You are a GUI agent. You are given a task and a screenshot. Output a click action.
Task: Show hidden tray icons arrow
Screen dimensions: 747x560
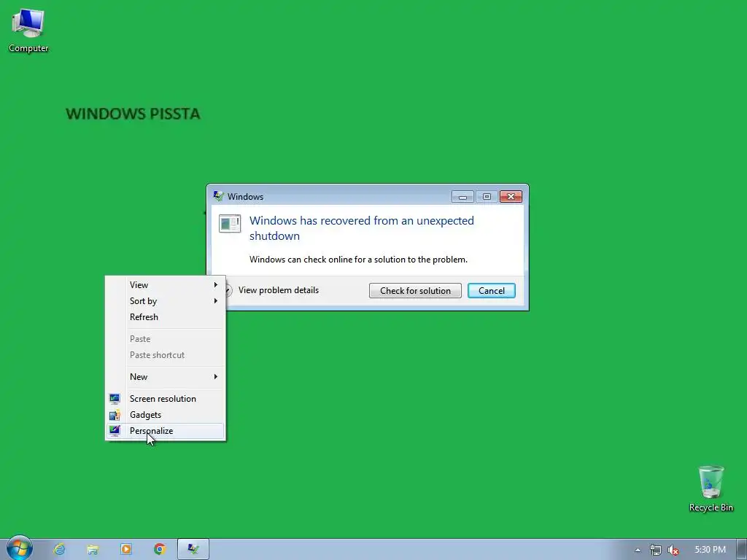(638, 550)
